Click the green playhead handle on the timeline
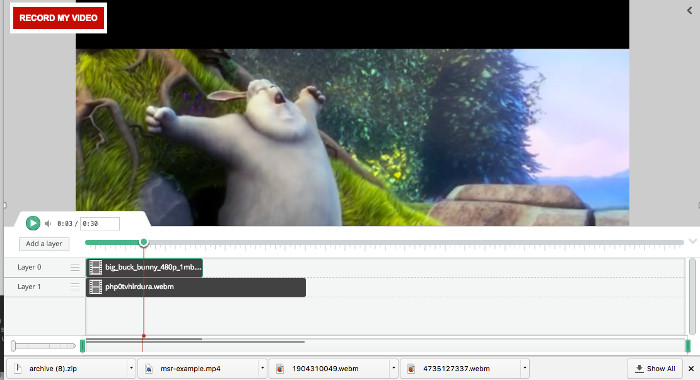 [143, 242]
